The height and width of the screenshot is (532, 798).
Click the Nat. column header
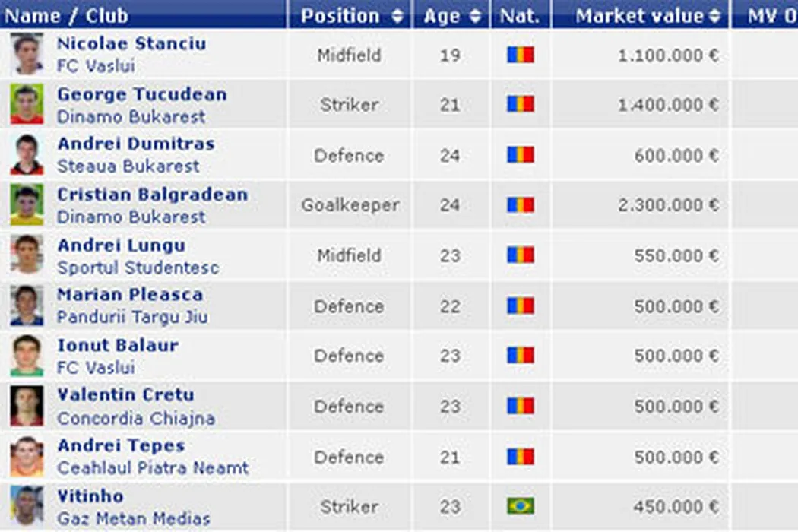pos(520,16)
